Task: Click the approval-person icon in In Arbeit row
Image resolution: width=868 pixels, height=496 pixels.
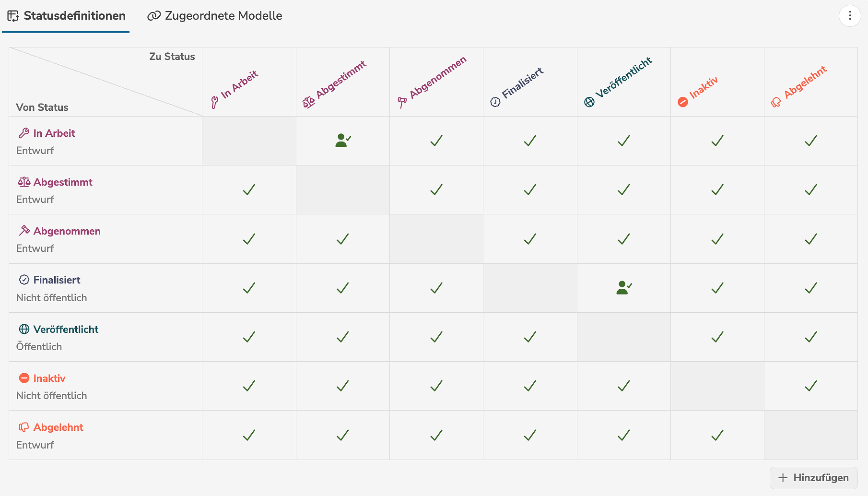Action: (343, 140)
